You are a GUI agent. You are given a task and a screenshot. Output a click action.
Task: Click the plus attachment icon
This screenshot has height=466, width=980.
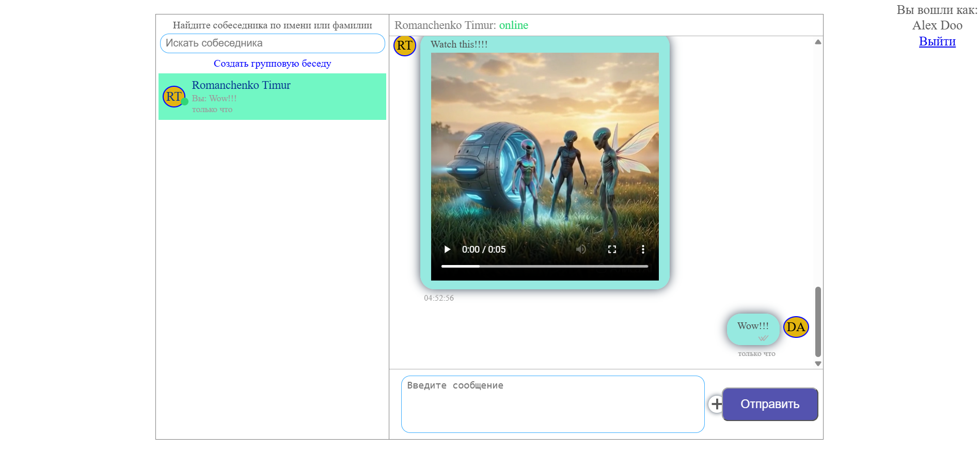coord(716,404)
